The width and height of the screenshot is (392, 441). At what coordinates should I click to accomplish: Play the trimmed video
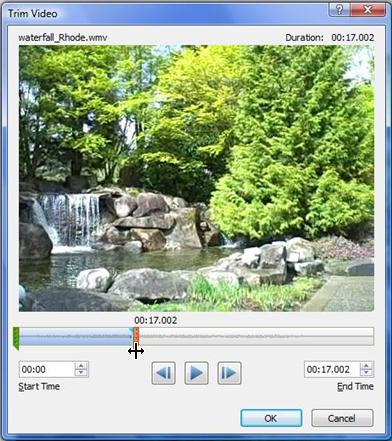pos(196,373)
